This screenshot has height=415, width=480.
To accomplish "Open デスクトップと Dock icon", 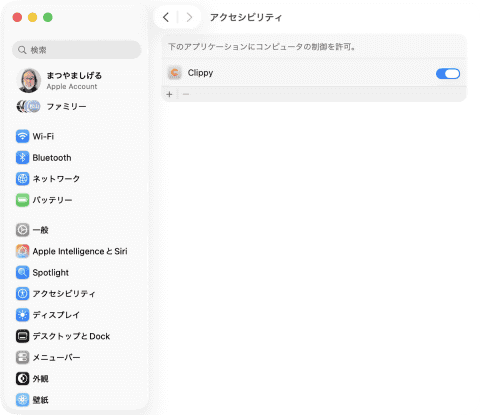I will pyautogui.click(x=22, y=336).
